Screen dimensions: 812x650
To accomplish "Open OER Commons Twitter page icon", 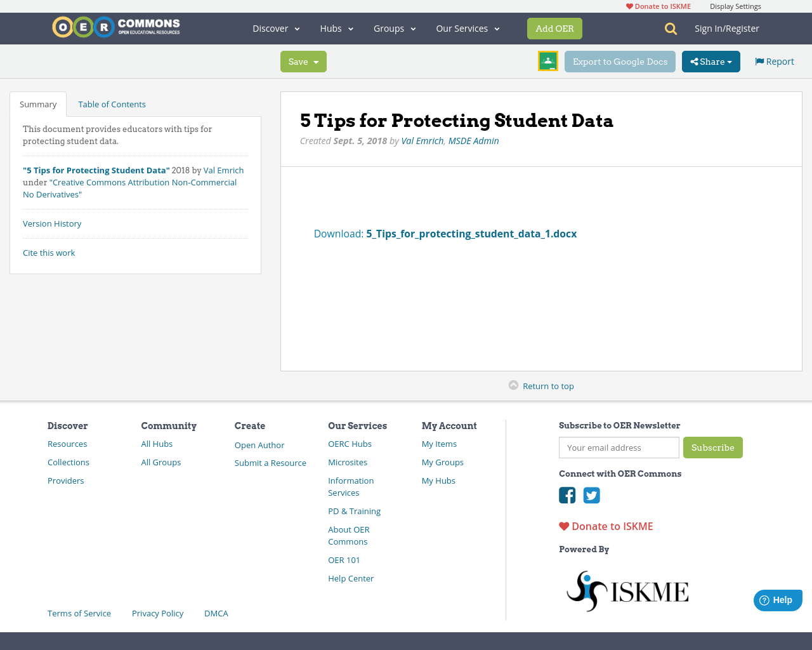I will coord(591,495).
